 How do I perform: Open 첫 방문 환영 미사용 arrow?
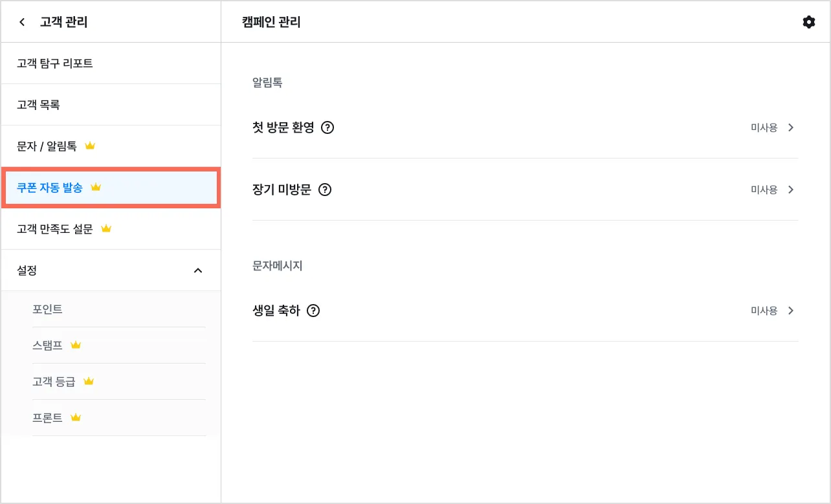[790, 127]
